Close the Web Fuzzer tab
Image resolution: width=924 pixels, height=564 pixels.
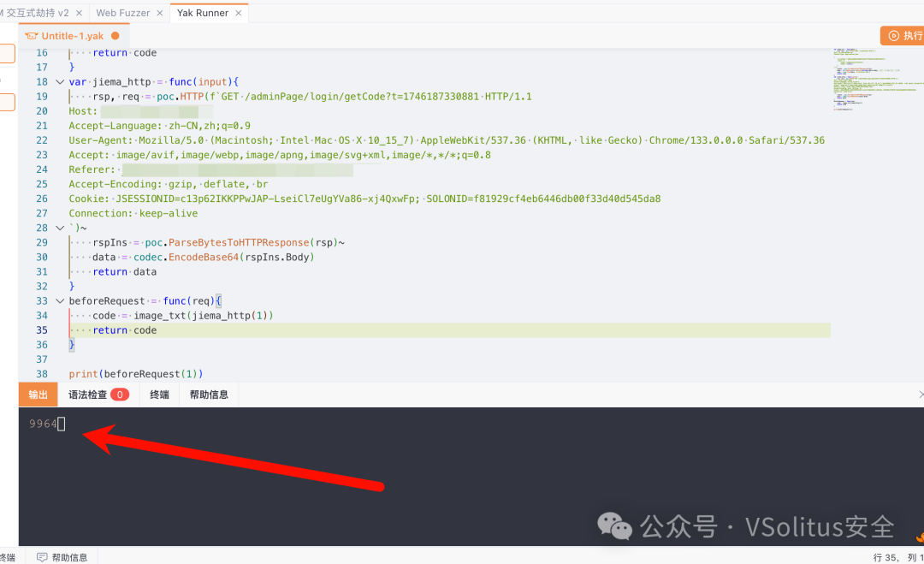click(x=160, y=13)
